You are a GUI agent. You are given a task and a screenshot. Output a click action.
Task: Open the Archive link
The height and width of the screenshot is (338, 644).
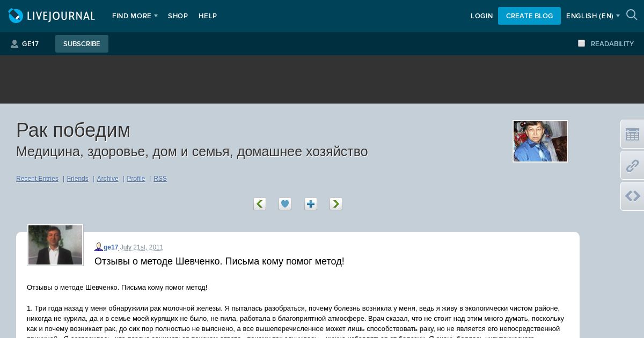pos(107,179)
